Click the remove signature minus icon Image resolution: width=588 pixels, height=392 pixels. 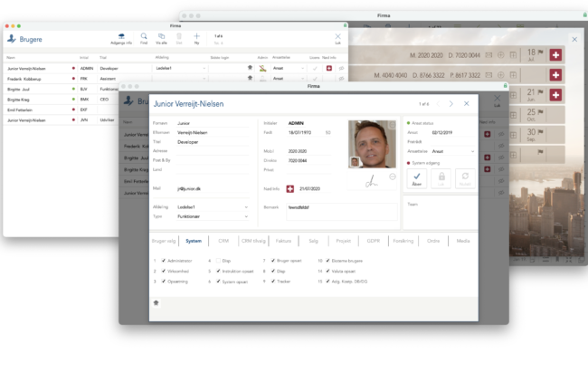coord(393,177)
